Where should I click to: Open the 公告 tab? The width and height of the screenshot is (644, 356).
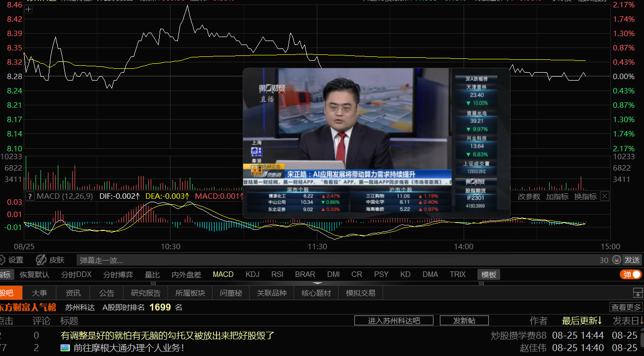coord(106,293)
